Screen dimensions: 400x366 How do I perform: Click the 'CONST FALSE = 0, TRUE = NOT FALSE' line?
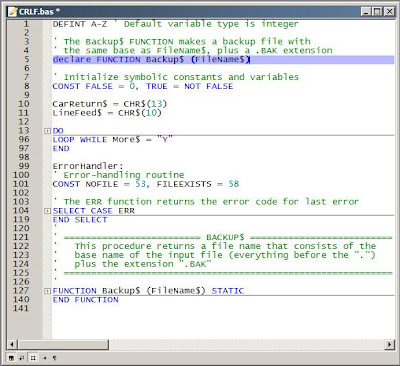(143, 86)
